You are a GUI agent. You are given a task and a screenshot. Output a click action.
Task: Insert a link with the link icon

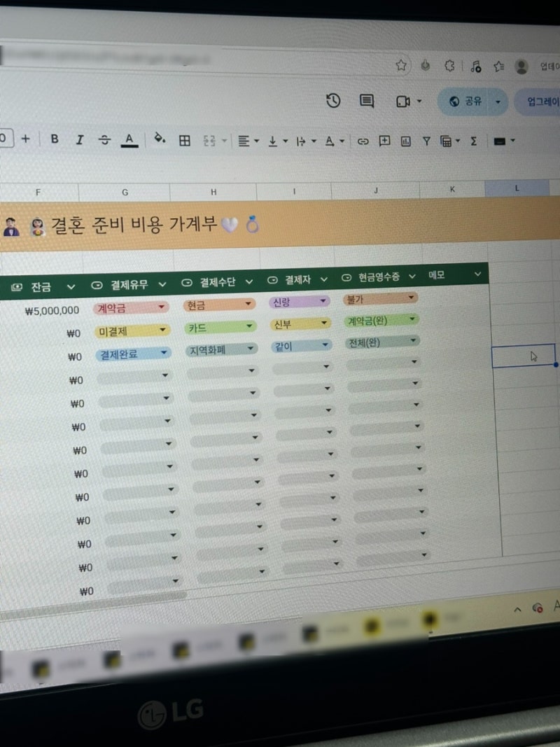click(x=363, y=141)
